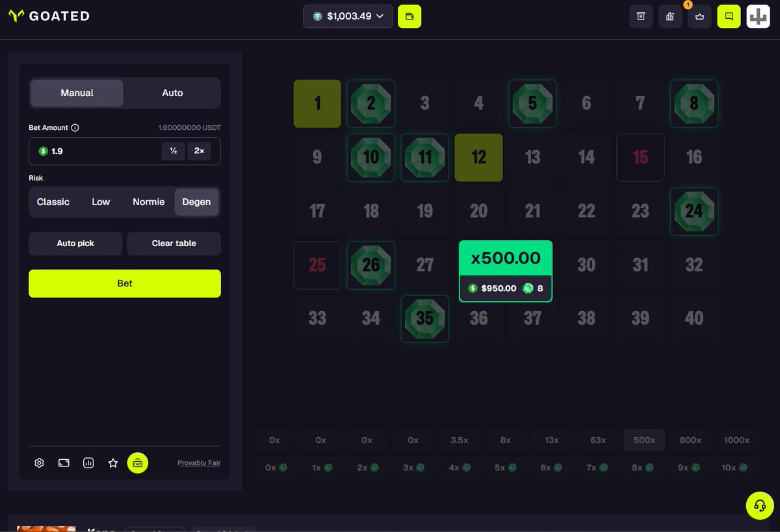Open the Provably Fair link
The width and height of the screenshot is (780, 532).
click(x=199, y=463)
